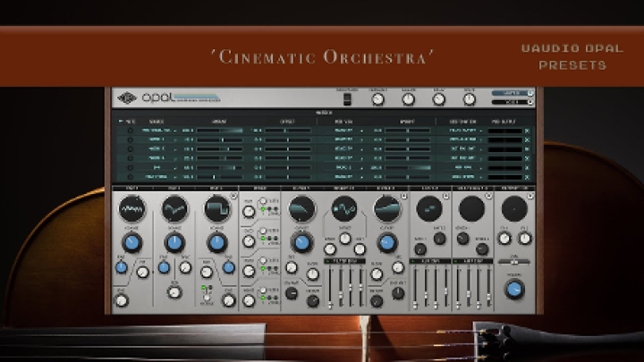This screenshot has height=362, width=644.
Task: Delete the fourth mod matrix row with its X
Action: (527, 158)
